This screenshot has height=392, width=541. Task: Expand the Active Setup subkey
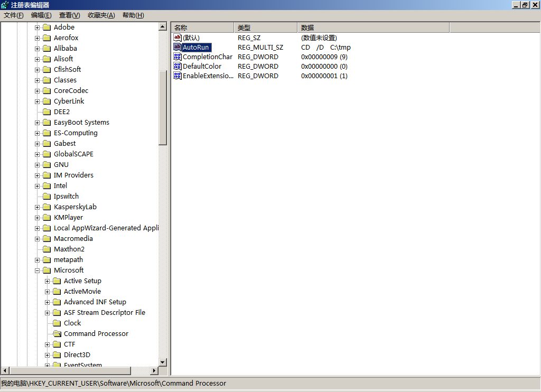[48, 281]
